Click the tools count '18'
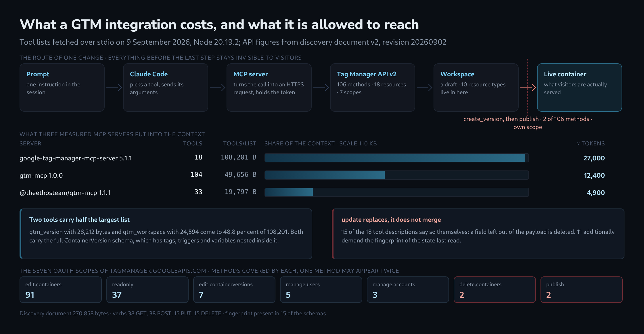 198,157
